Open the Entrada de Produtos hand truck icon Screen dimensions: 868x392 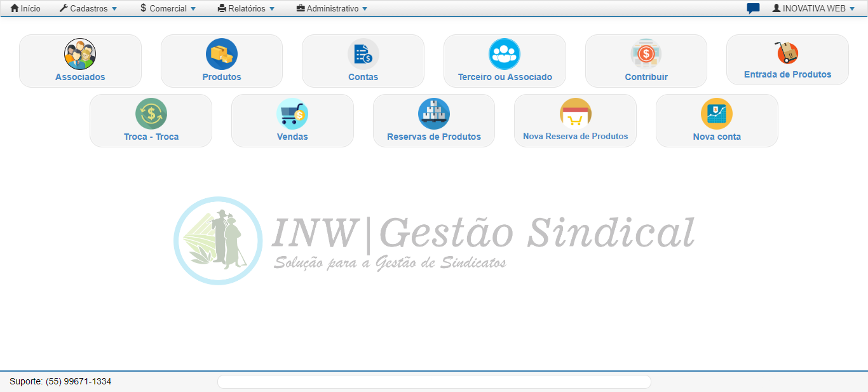pyautogui.click(x=787, y=53)
